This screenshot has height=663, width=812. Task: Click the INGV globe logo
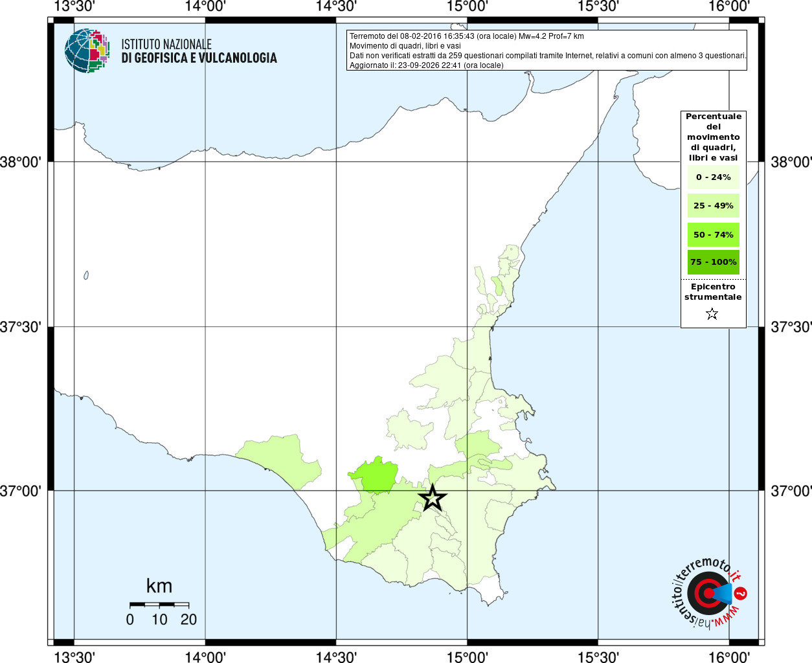tap(87, 51)
